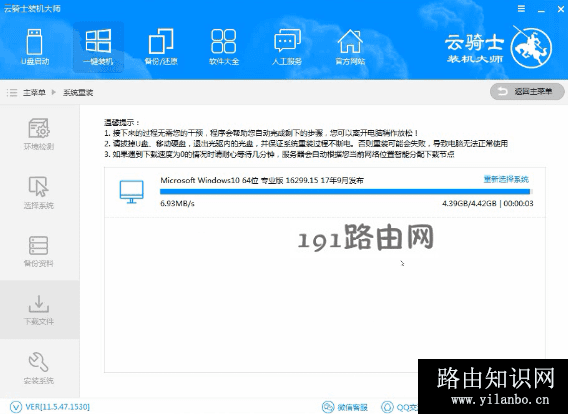Visit the 官方网站 home icon
Viewport: 568px width, 414px height.
point(350,47)
